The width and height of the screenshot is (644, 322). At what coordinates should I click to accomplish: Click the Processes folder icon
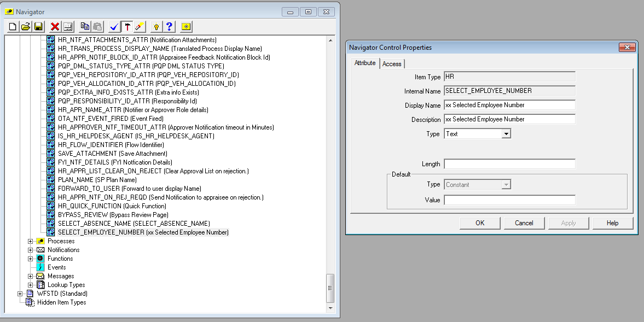(40, 241)
